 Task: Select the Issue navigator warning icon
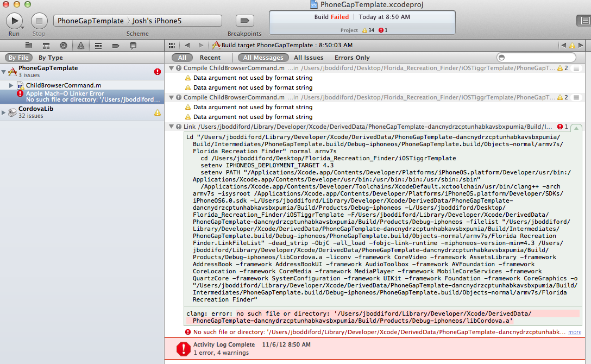(80, 46)
